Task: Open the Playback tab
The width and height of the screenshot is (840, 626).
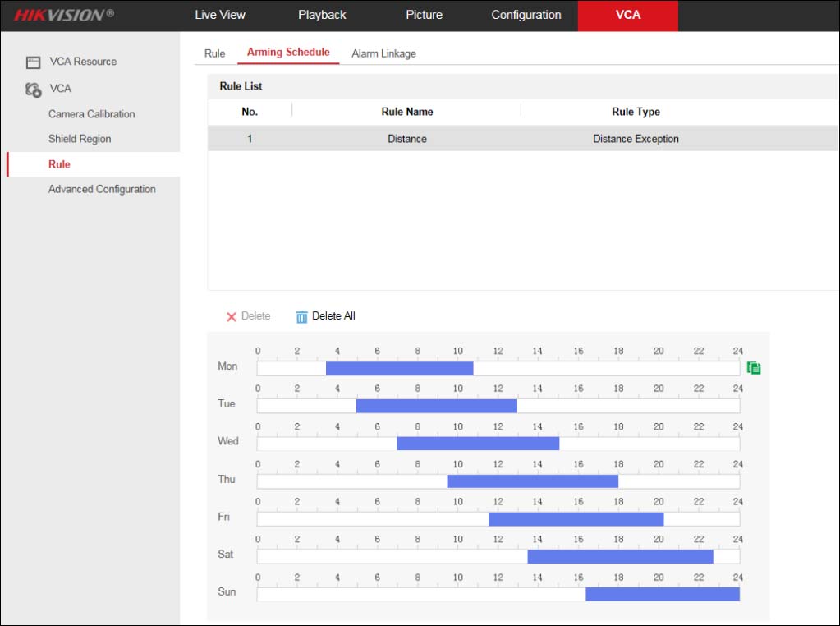Action: pos(321,15)
